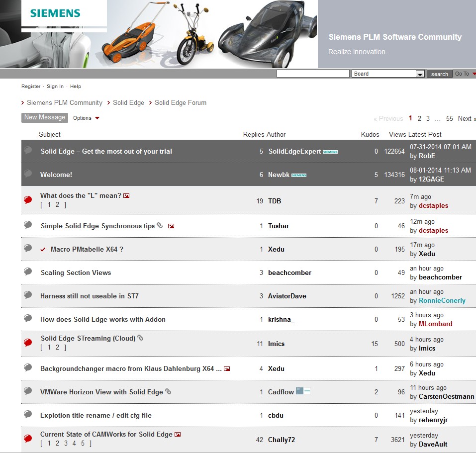Viewport: 476px width, 453px height.
Task: Go to Solid Edge breadcrumb
Action: 128,102
